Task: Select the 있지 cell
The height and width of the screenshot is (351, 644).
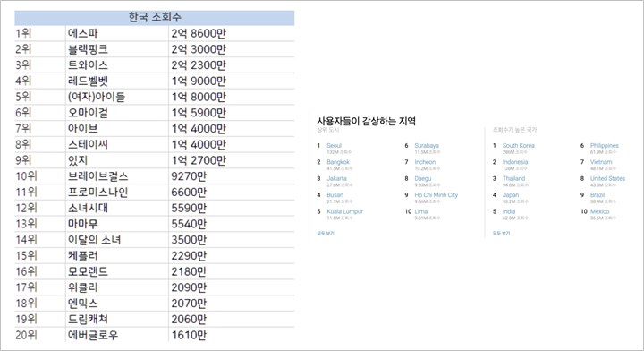Action: click(x=117, y=160)
